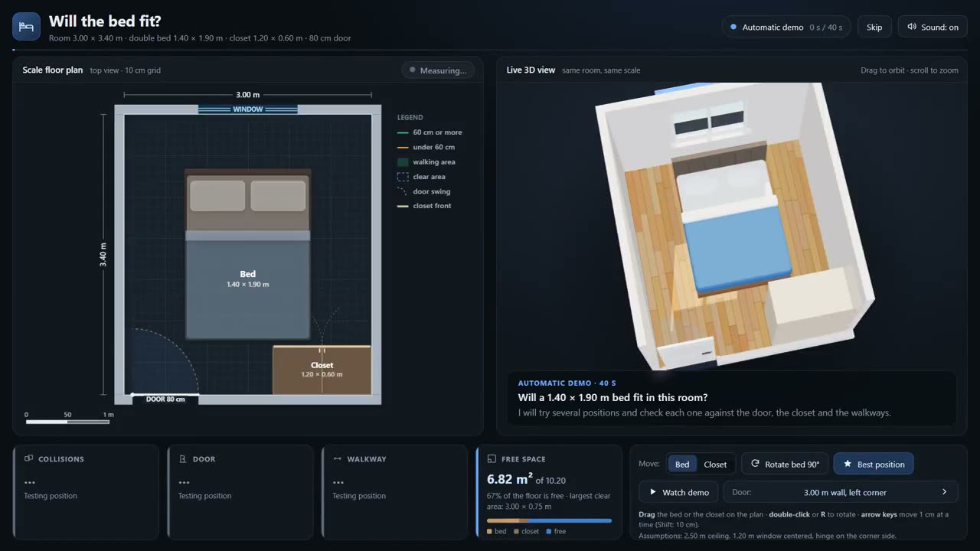Click the 'clear area' legend entry
980x551 pixels.
click(421, 177)
